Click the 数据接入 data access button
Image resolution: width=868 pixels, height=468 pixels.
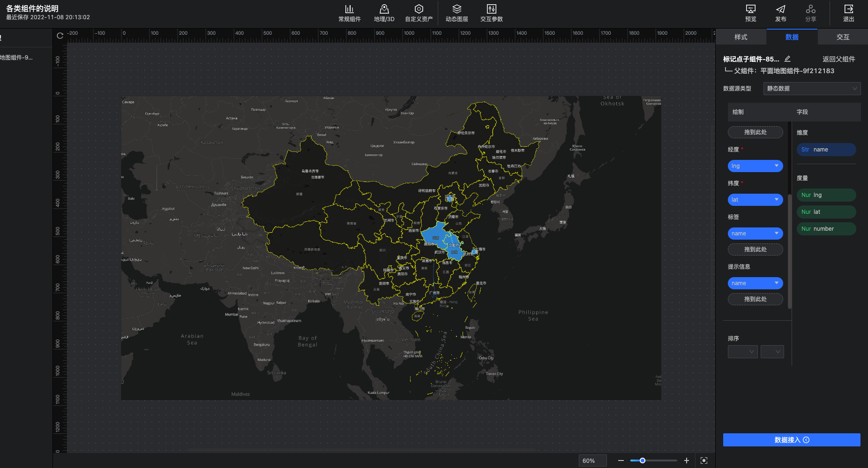click(792, 440)
